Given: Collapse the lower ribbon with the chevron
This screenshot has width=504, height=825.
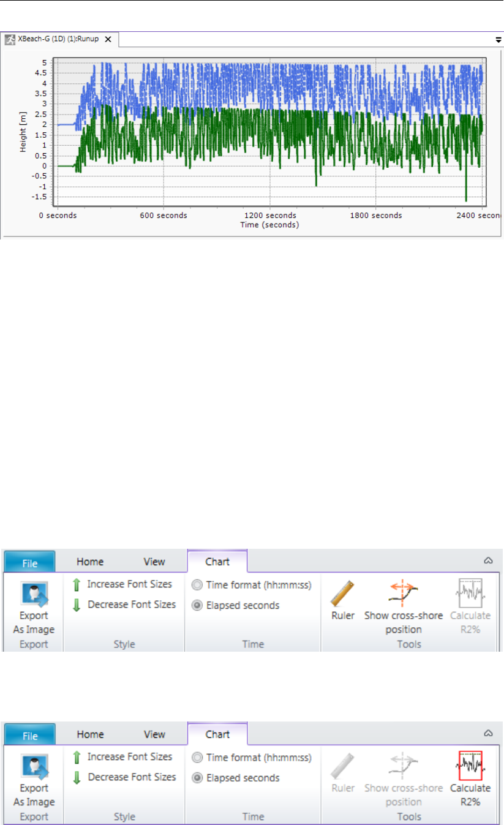Looking at the screenshot, I should pos(489,733).
